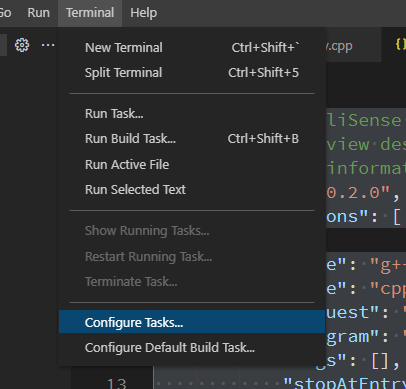Choose Run Active File option
The image size is (406, 389).
click(192, 165)
